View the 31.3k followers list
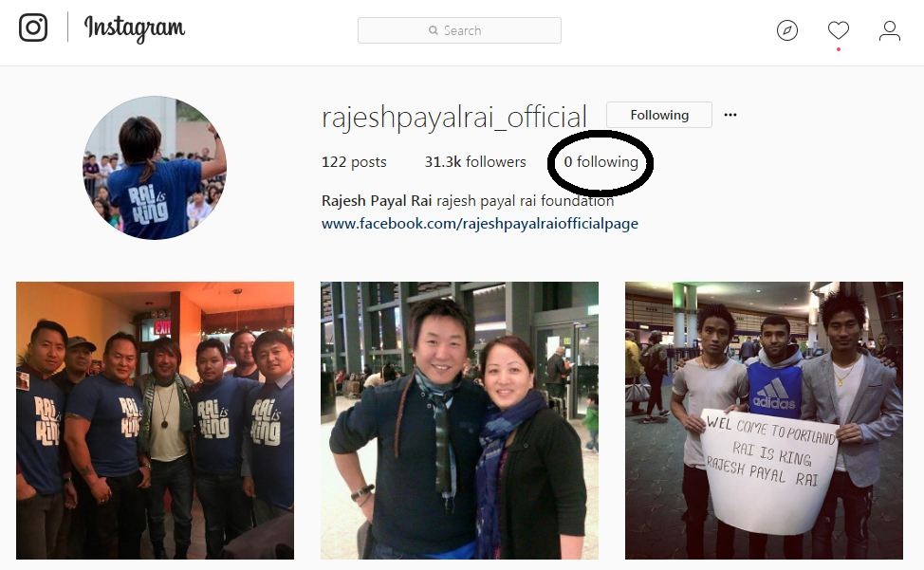Viewport: 924px width, 570px height. tap(474, 162)
